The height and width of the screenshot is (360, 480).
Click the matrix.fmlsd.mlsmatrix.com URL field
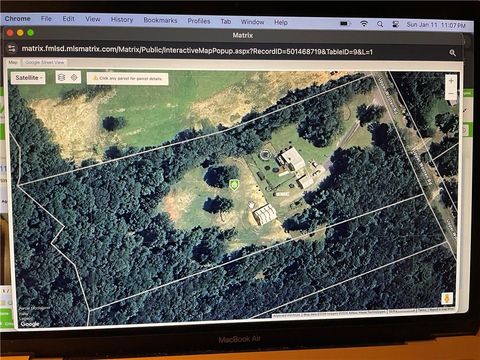point(197,50)
